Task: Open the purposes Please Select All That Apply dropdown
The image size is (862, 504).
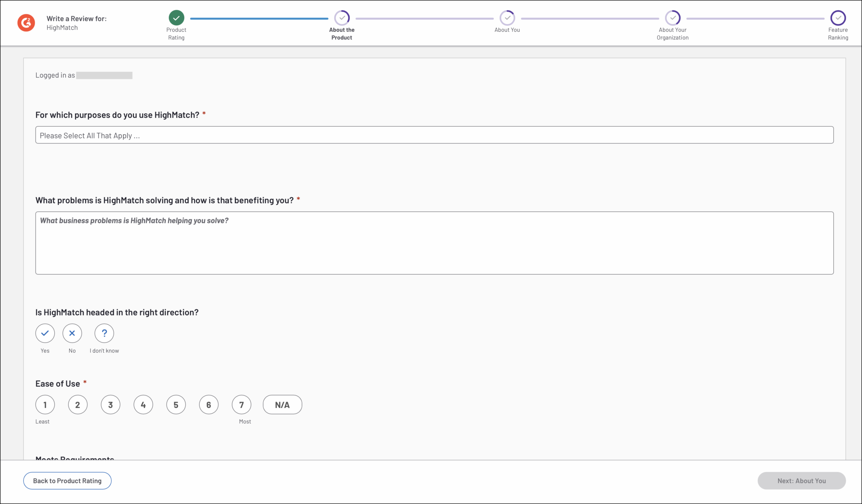Action: [434, 135]
